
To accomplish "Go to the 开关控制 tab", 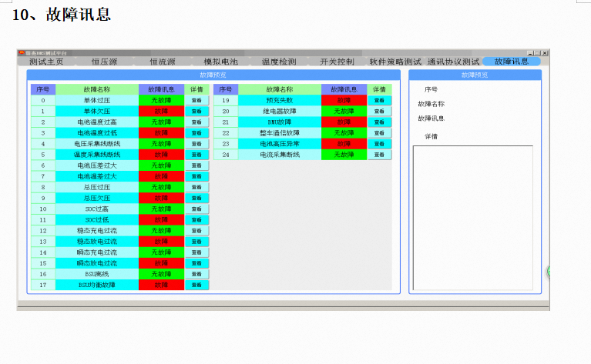I will [337, 62].
